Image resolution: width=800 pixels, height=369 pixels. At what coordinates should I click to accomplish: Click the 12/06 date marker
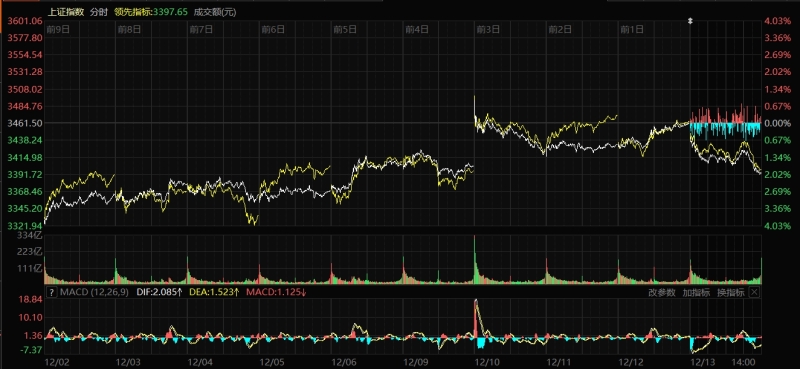[343, 362]
